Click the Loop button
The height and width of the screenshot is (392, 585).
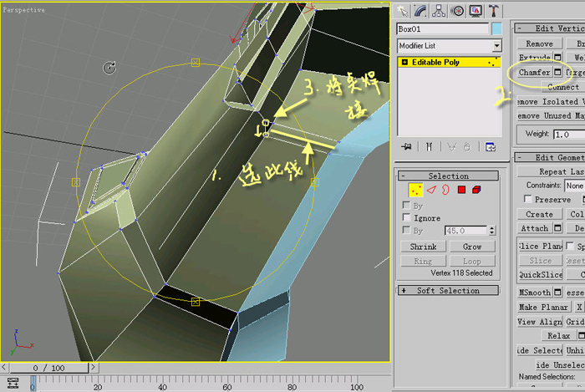pyautogui.click(x=472, y=261)
